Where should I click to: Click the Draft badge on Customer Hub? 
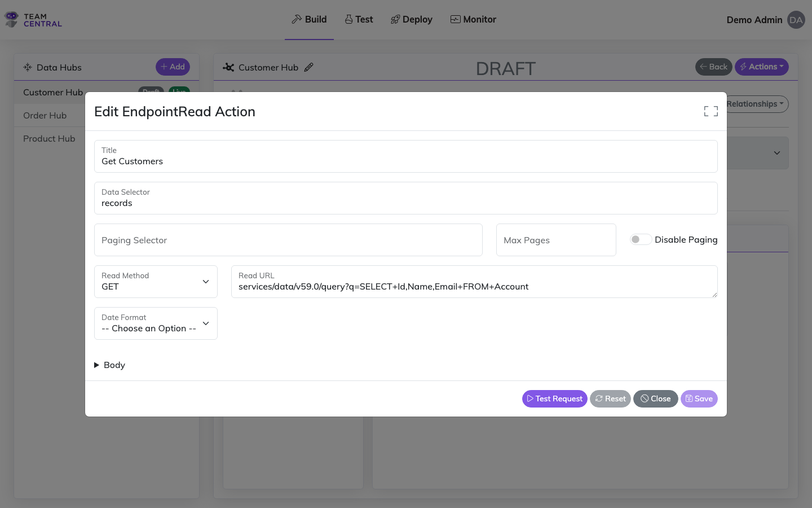[150, 91]
